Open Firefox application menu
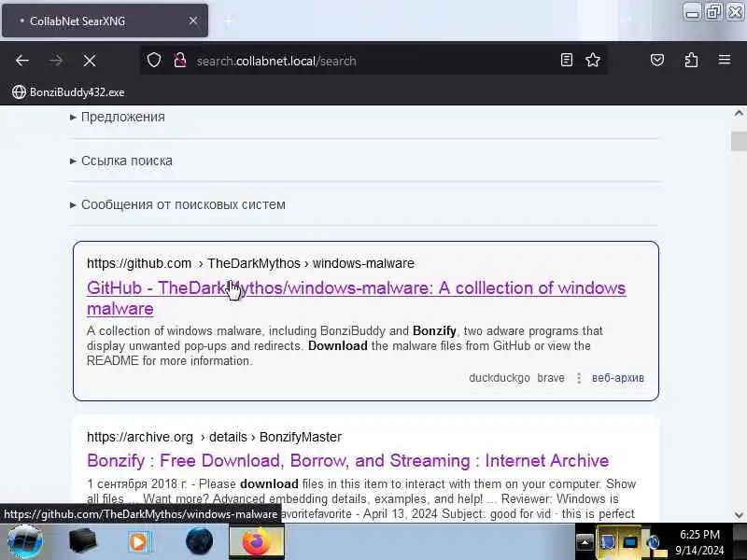 (x=725, y=60)
